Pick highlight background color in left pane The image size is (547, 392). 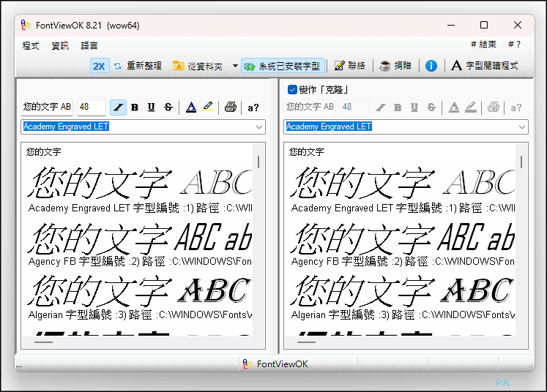coord(208,107)
